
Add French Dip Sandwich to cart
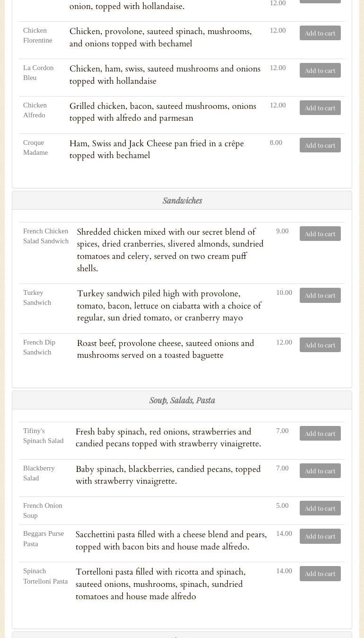320,345
